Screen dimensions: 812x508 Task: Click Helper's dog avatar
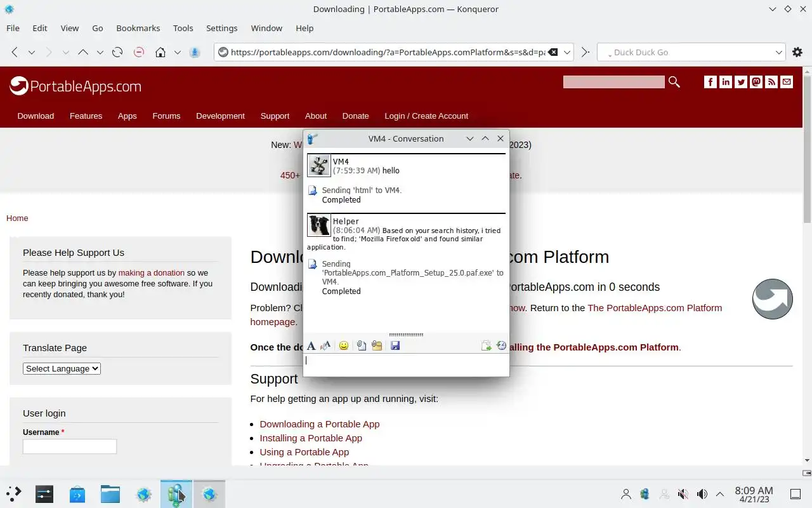319,225
